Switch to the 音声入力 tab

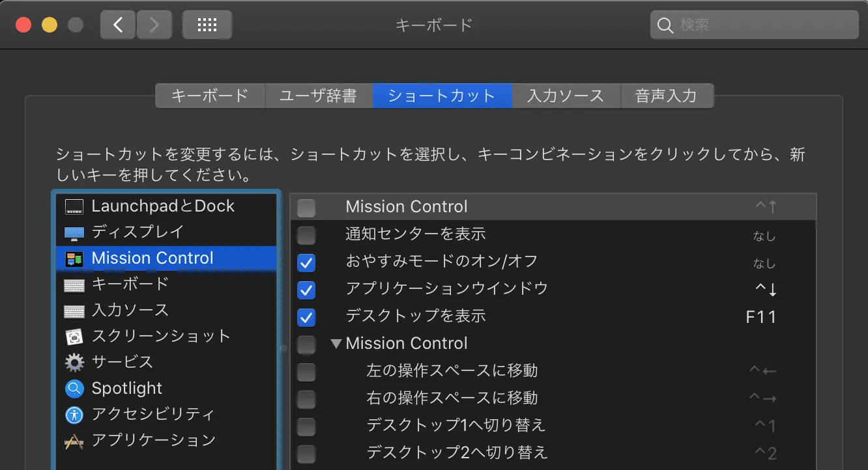tap(666, 96)
